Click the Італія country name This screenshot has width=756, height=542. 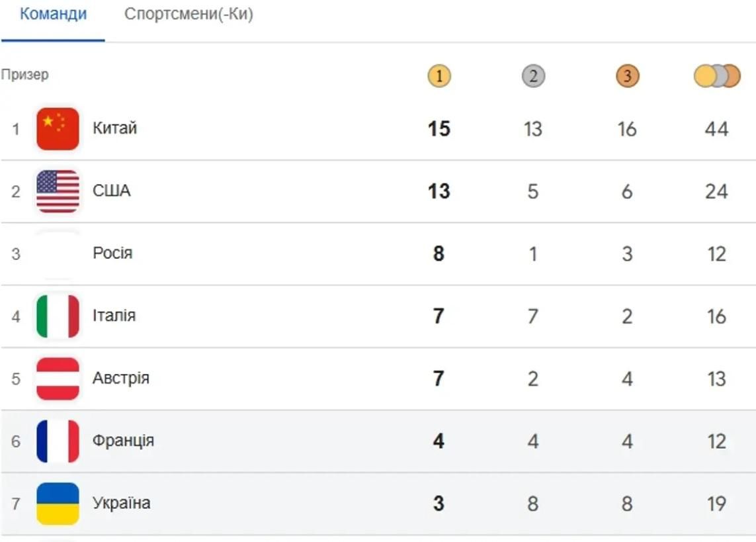click(114, 316)
